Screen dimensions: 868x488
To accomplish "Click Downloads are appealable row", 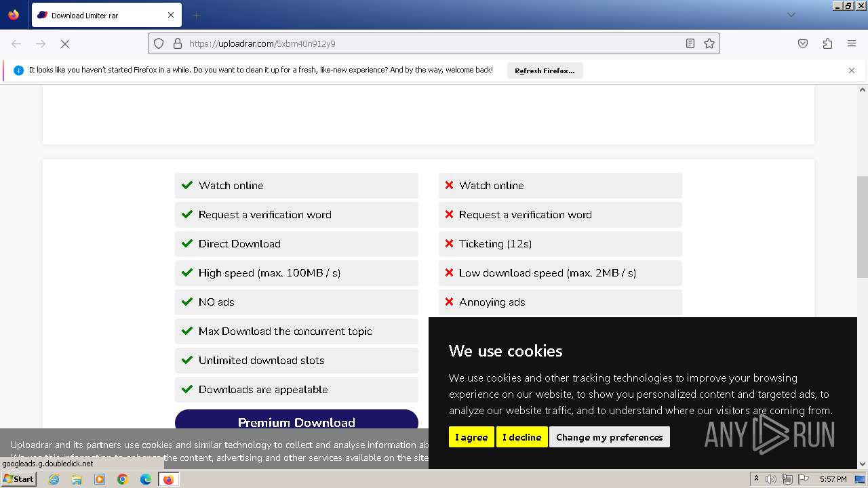I will (296, 390).
